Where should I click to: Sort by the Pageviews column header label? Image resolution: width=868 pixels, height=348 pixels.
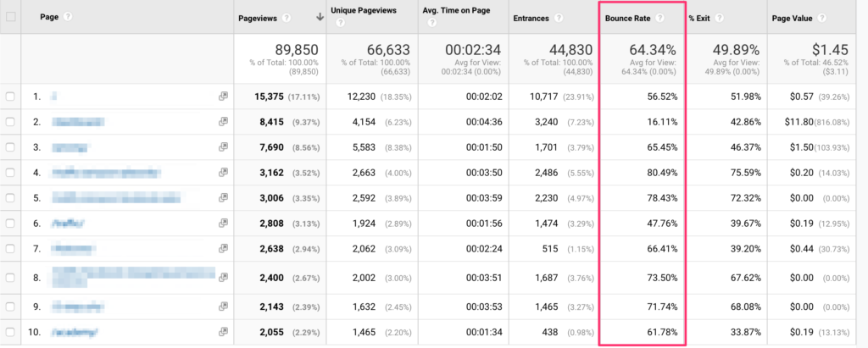(x=258, y=19)
